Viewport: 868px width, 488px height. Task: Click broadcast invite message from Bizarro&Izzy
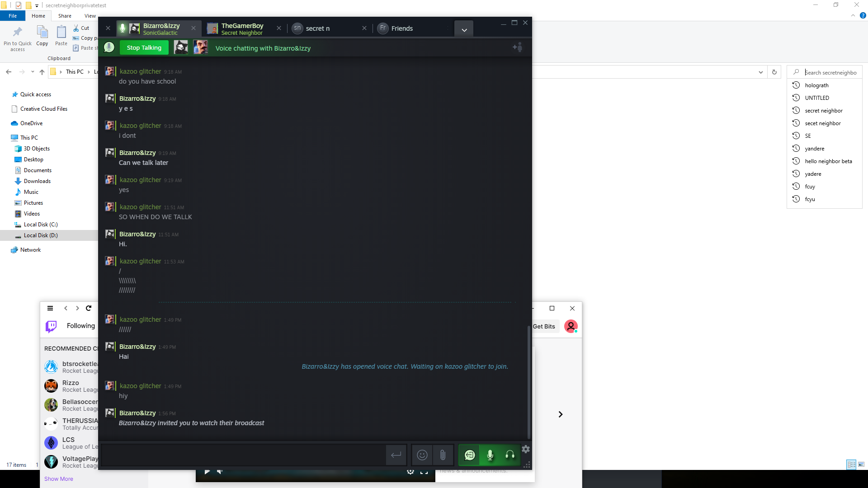click(191, 423)
